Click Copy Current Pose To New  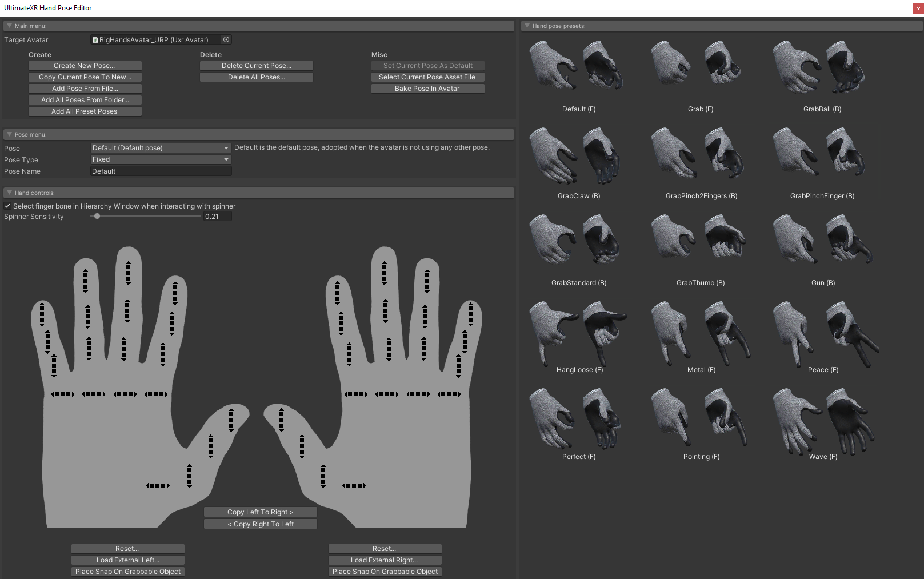[x=85, y=77]
